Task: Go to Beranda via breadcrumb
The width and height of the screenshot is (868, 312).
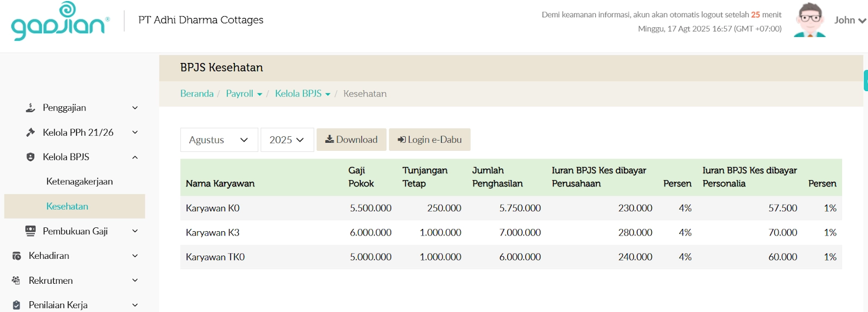Action: (196, 94)
